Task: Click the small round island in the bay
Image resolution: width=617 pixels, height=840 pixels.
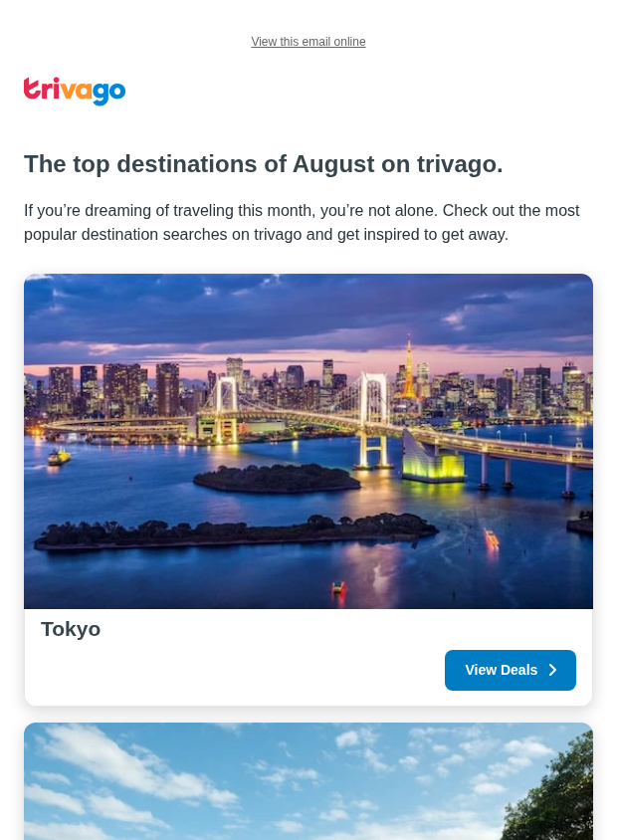Action: (x=277, y=478)
